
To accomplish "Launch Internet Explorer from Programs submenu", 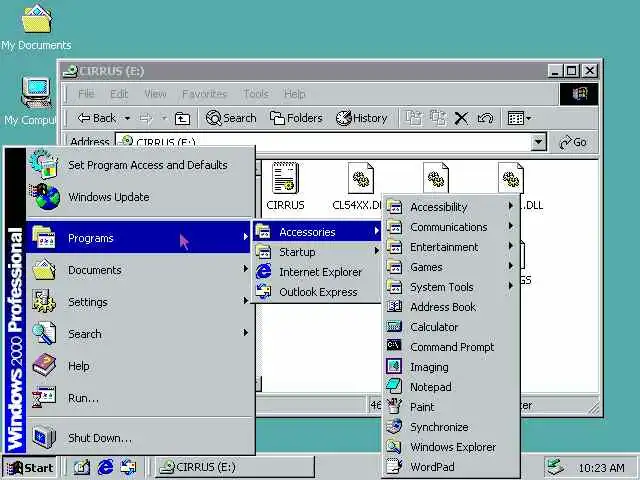I will [317, 272].
